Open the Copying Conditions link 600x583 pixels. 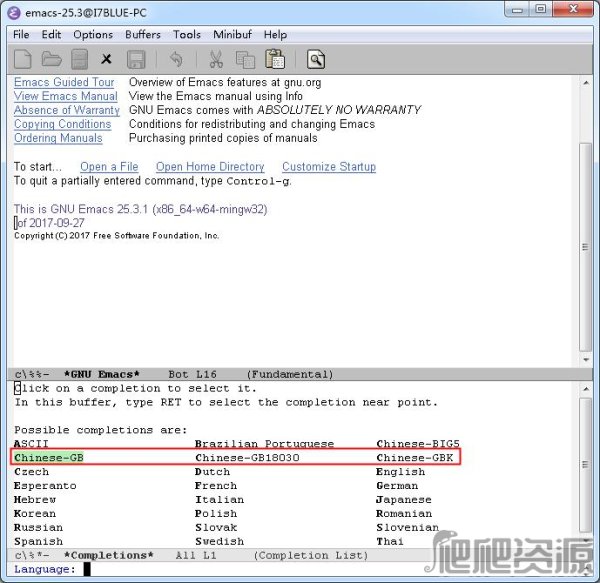[62, 124]
